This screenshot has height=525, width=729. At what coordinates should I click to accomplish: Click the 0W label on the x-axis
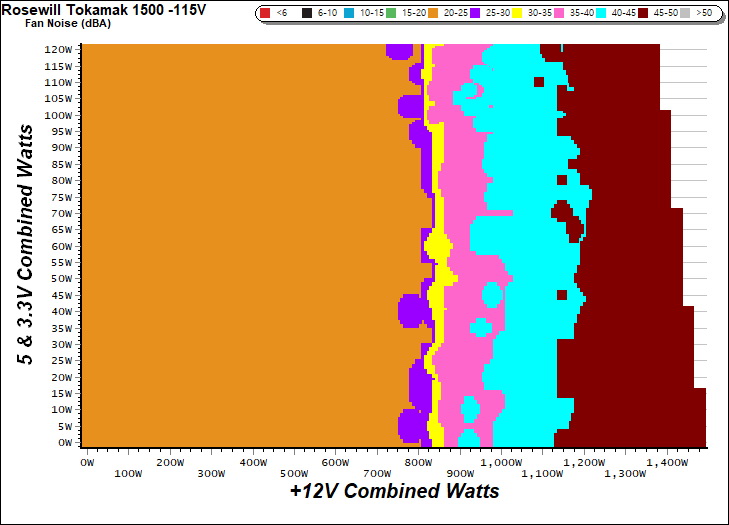(x=87, y=463)
